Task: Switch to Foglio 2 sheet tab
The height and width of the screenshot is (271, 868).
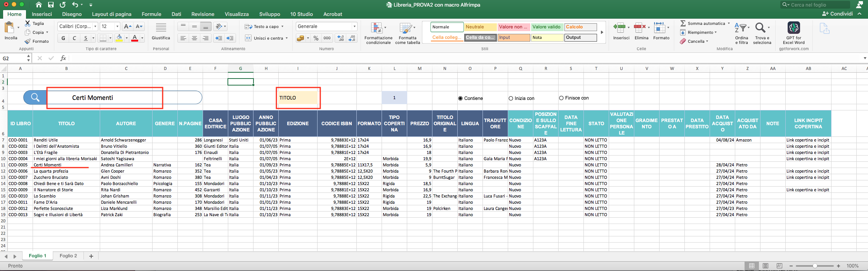Action: click(x=68, y=256)
